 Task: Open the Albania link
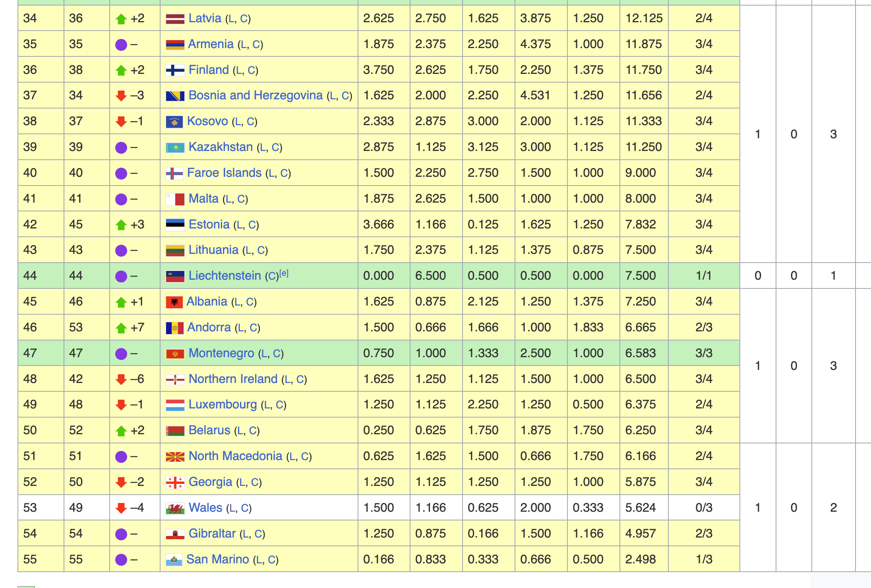(x=207, y=302)
